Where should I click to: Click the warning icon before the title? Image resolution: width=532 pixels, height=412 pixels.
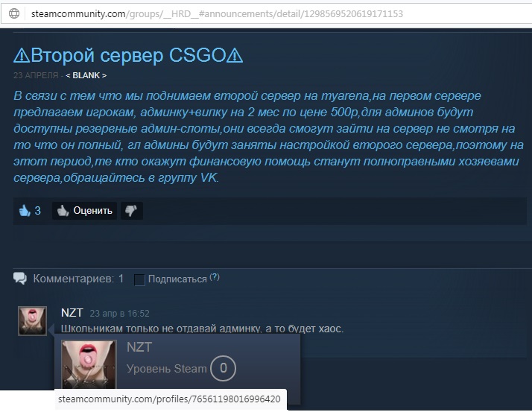click(x=22, y=56)
